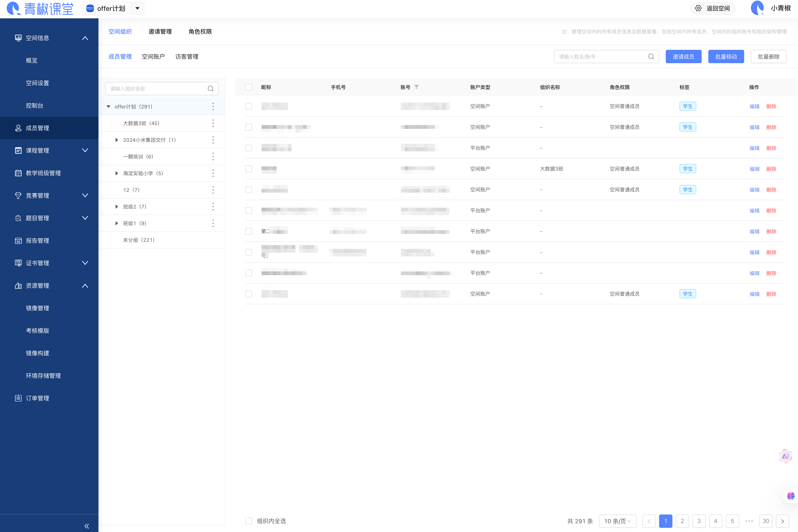Click the organization search magnifier icon
The width and height of the screenshot is (798, 532).
tap(210, 89)
